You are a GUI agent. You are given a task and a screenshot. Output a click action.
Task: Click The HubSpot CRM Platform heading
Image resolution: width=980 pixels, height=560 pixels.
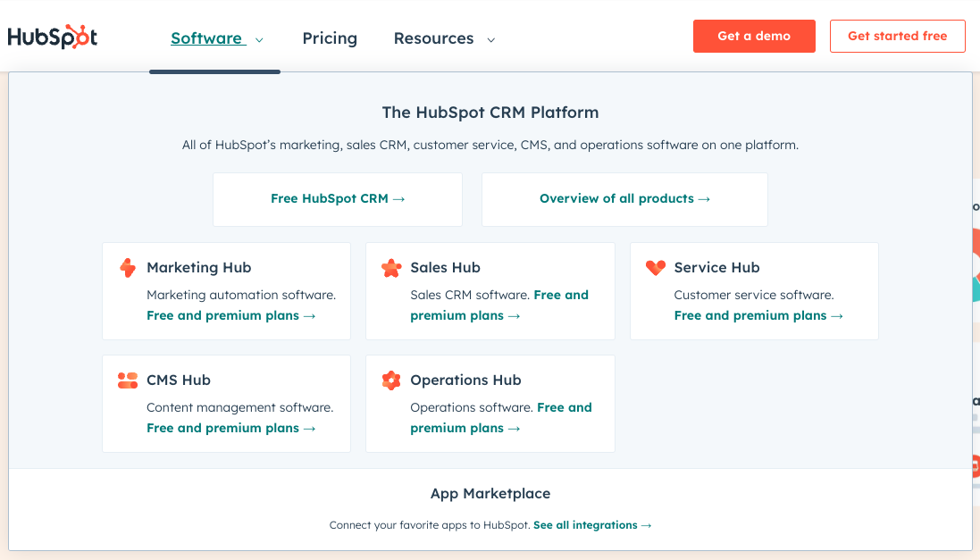click(x=490, y=113)
